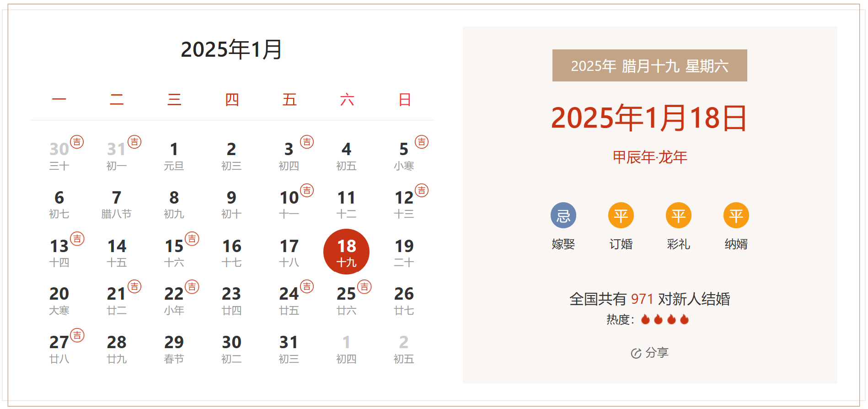Viewport: 868px width, 409px height.
Task: Click the flame heat icons after 热度
Action: (x=665, y=319)
